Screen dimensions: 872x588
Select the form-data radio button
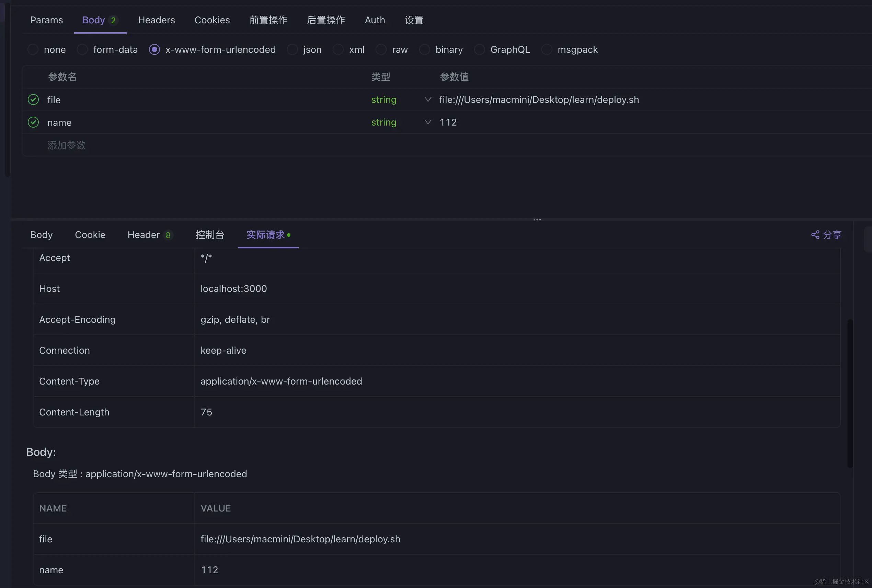(x=82, y=49)
